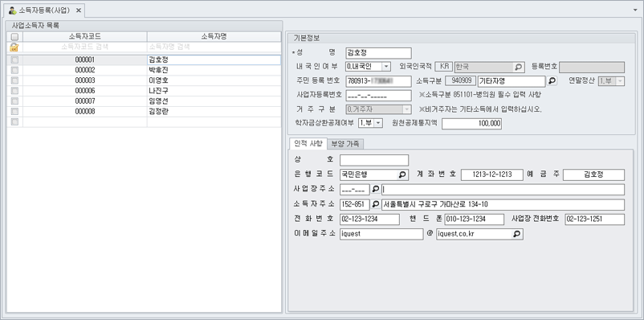Select 나진구 in the earner list
The image size is (644, 320).
click(x=214, y=91)
